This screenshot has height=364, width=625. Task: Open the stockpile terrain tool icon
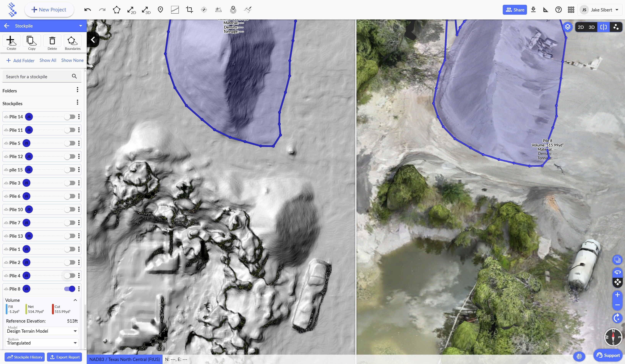[x=219, y=10]
